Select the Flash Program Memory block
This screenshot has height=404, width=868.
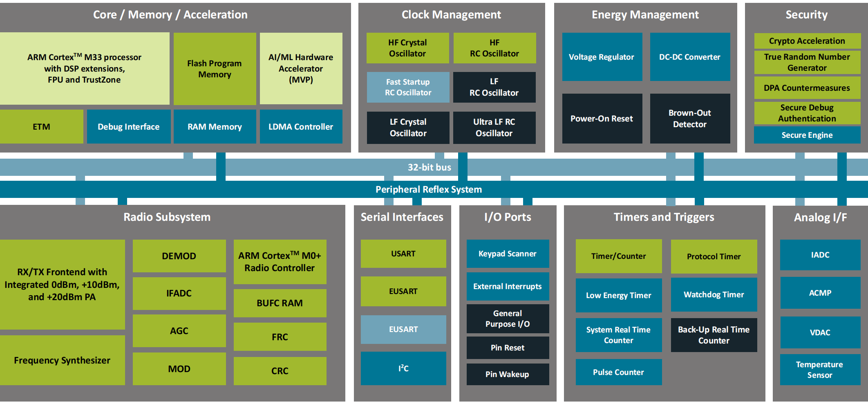click(215, 69)
